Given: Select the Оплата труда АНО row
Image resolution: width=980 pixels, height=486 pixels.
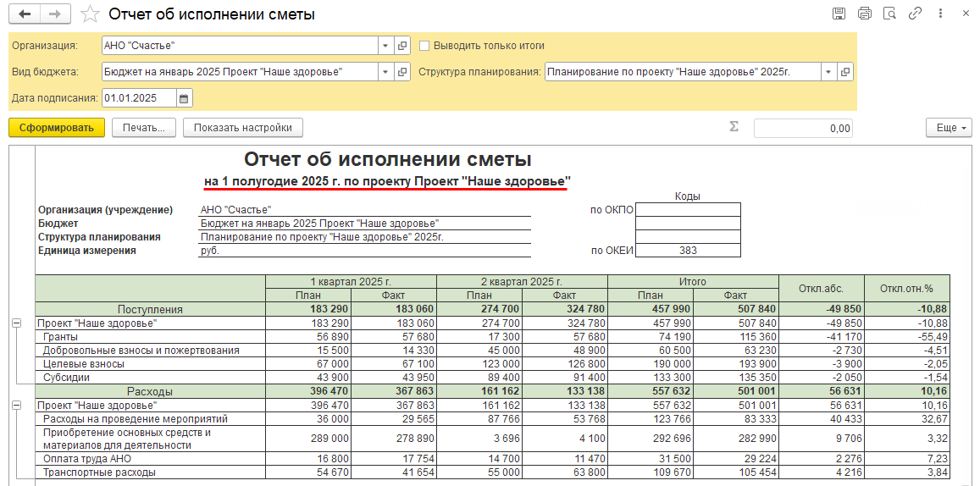Looking at the screenshot, I should pyautogui.click(x=86, y=459).
